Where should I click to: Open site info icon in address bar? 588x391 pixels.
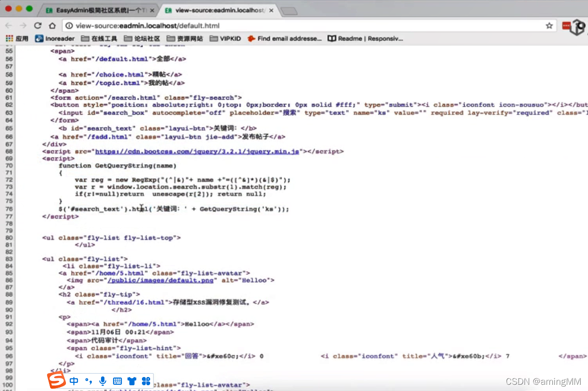[x=69, y=26]
